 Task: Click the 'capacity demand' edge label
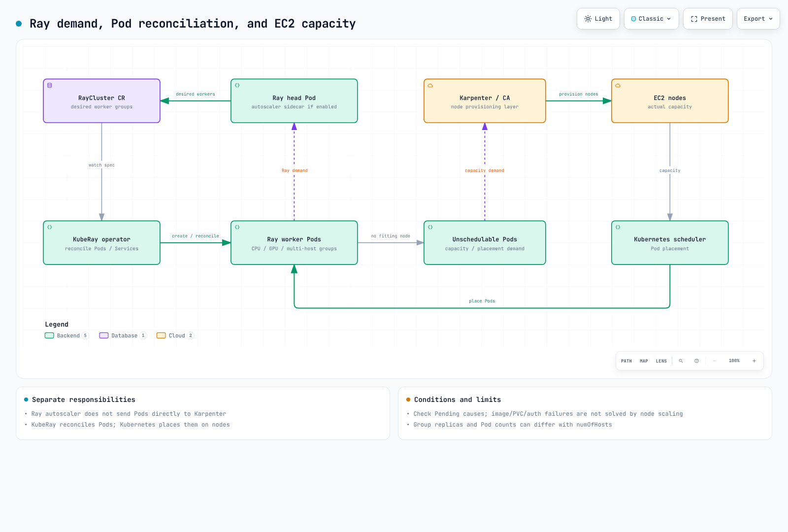click(485, 170)
